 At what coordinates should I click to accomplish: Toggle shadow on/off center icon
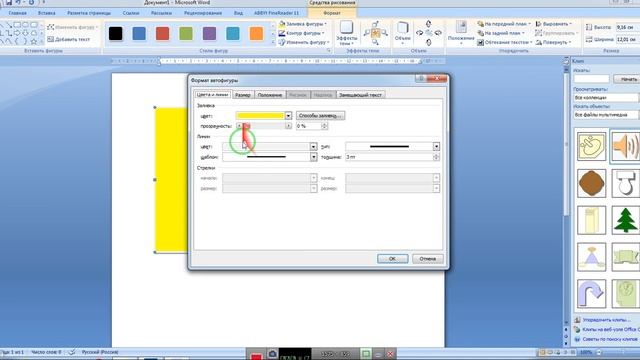(376, 33)
